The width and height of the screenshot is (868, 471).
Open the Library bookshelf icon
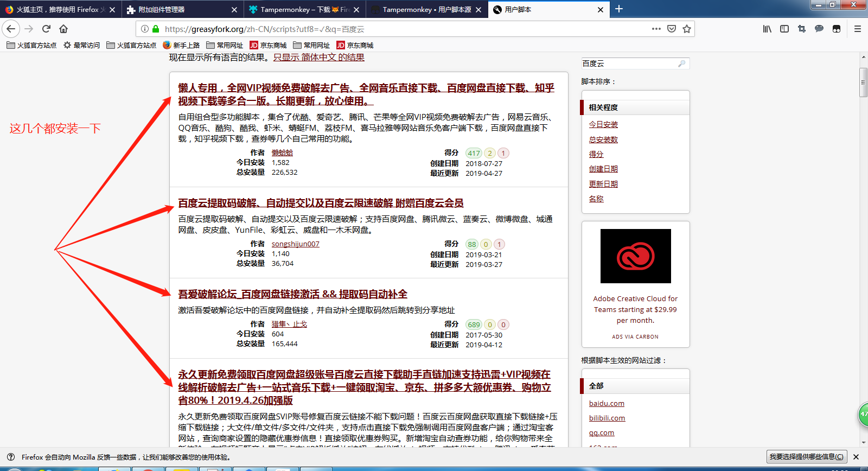pos(767,29)
